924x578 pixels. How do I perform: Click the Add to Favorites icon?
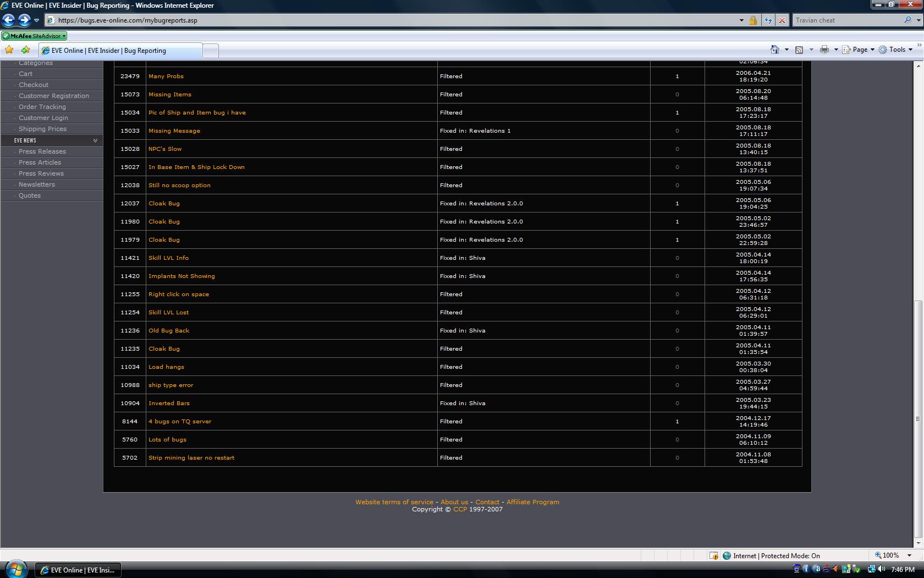(x=25, y=50)
